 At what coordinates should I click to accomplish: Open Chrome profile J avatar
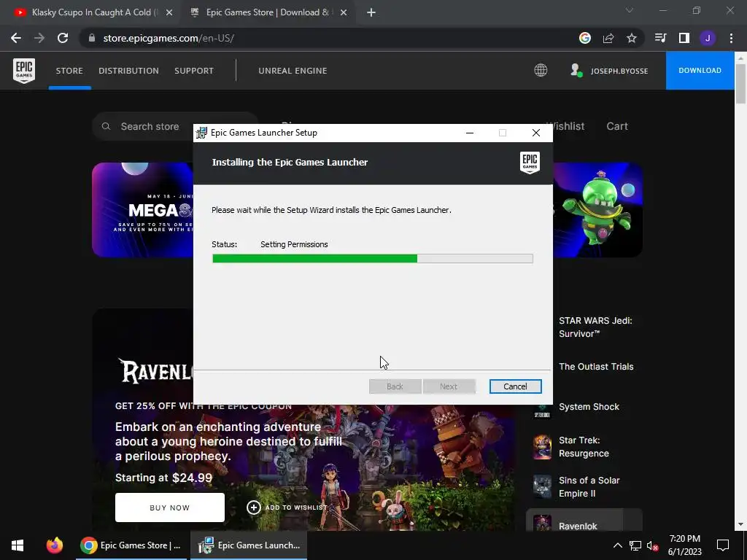coord(708,38)
